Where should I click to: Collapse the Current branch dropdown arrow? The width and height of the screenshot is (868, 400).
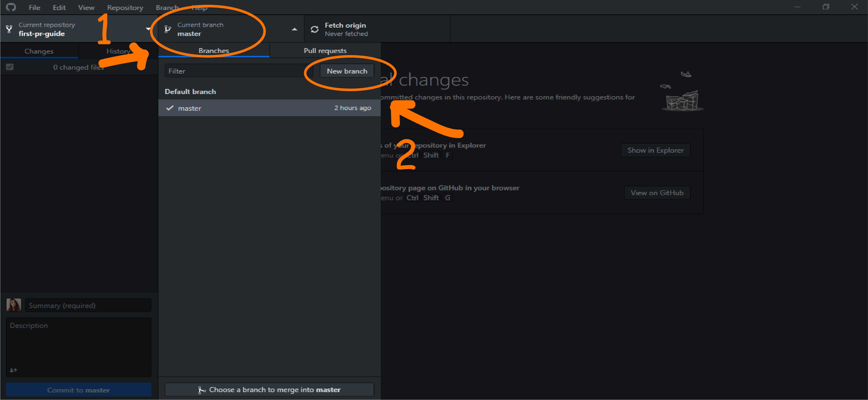pyautogui.click(x=294, y=29)
